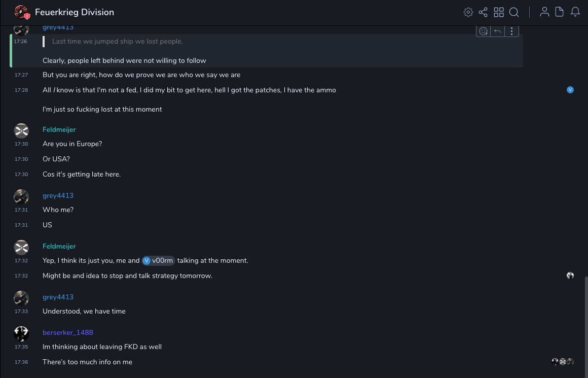This screenshot has width=588, height=378.
Task: Open the v00rm mention pill
Action: click(159, 261)
